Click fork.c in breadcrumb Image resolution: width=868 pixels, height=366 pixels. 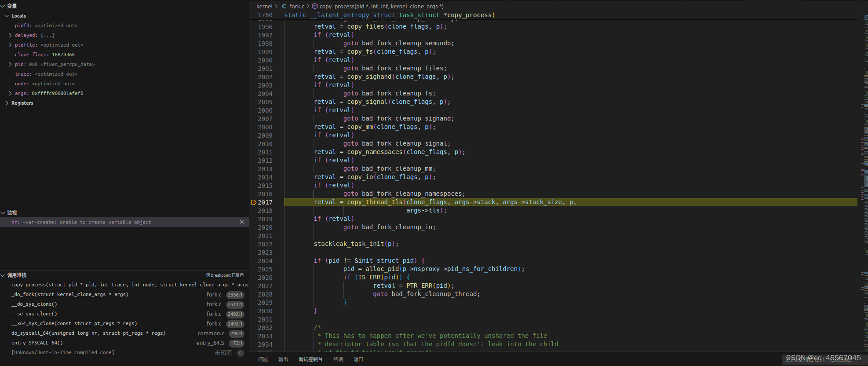pyautogui.click(x=297, y=6)
